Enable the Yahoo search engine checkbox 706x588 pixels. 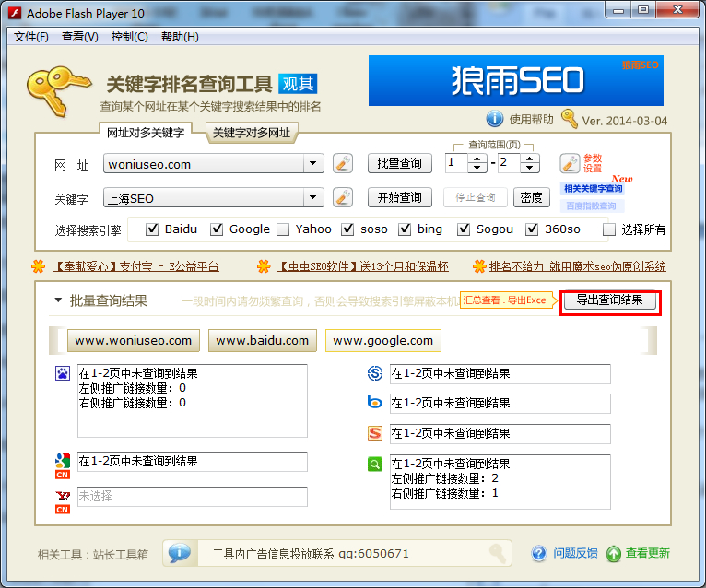[283, 229]
